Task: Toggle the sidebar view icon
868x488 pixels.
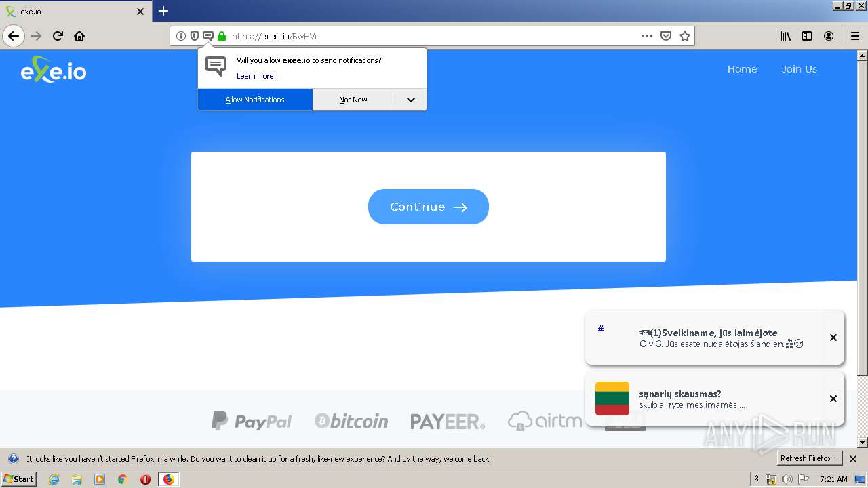Action: pyautogui.click(x=807, y=36)
